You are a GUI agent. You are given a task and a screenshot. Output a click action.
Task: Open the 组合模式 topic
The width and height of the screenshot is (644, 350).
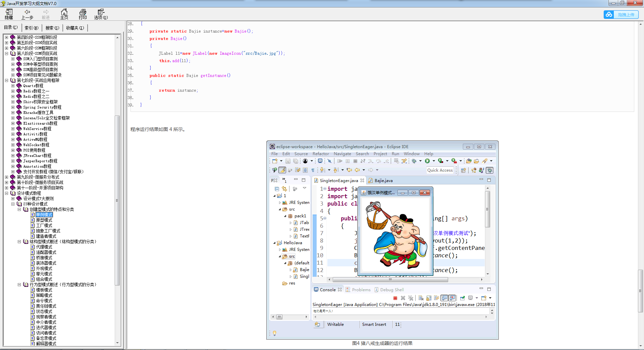44,279
